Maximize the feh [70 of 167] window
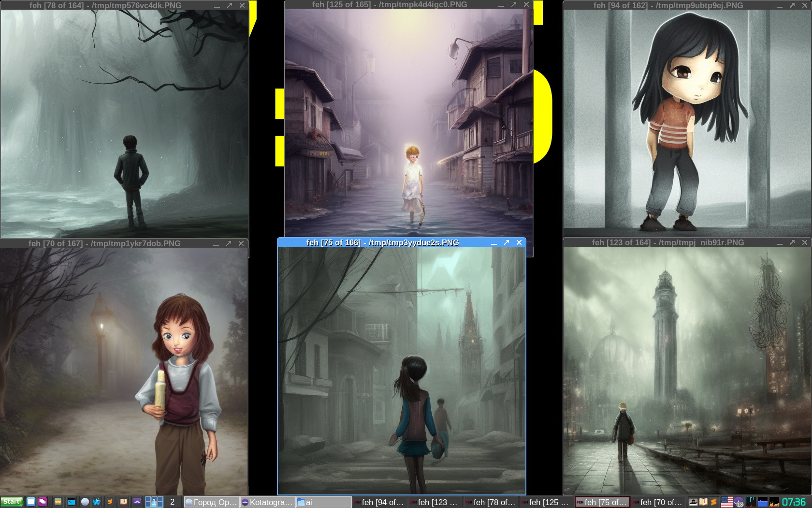This screenshot has height=508, width=812. click(229, 243)
